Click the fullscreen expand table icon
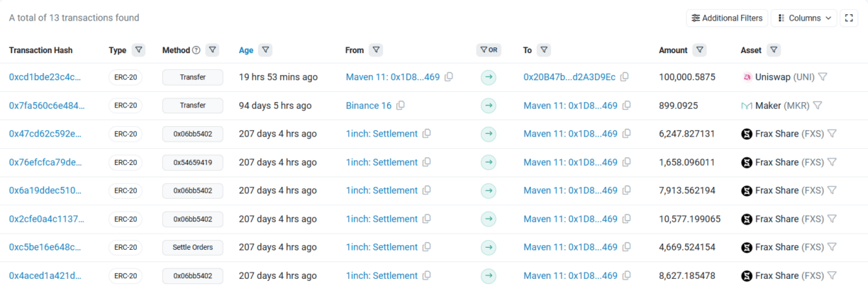868x286 pixels. pos(849,18)
